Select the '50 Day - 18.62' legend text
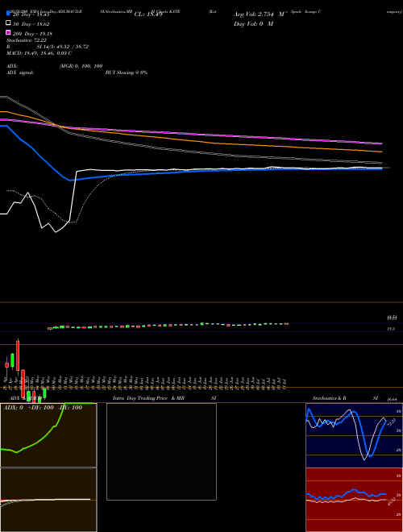The width and height of the screenshot is (403, 532). (31, 24)
